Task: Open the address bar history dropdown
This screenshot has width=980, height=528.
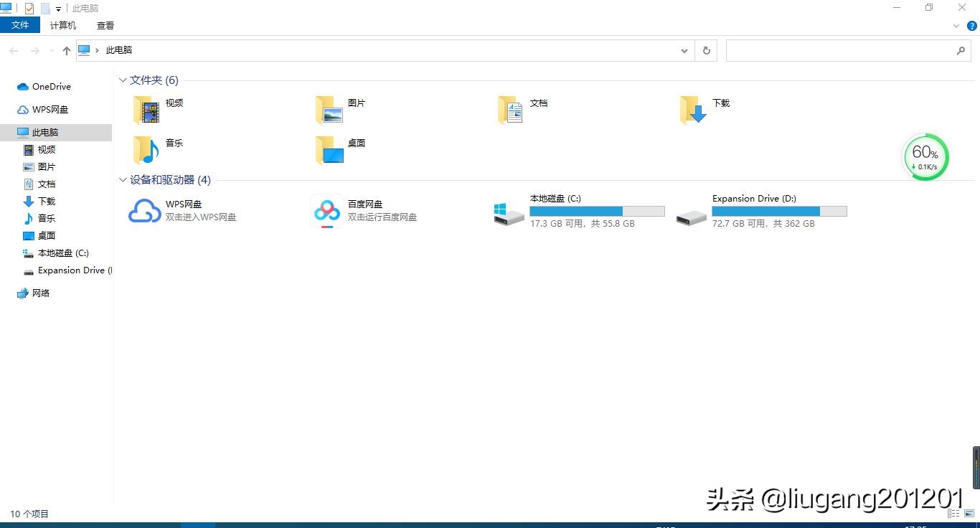Action: (684, 50)
